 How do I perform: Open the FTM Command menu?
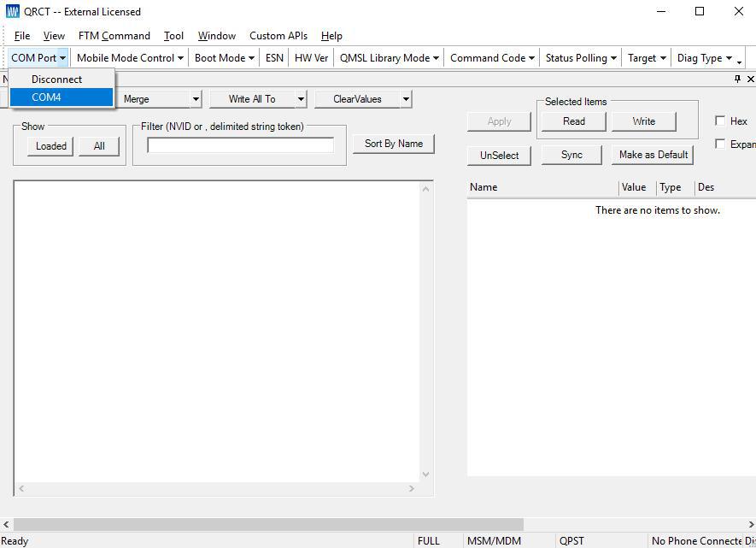pyautogui.click(x=114, y=36)
